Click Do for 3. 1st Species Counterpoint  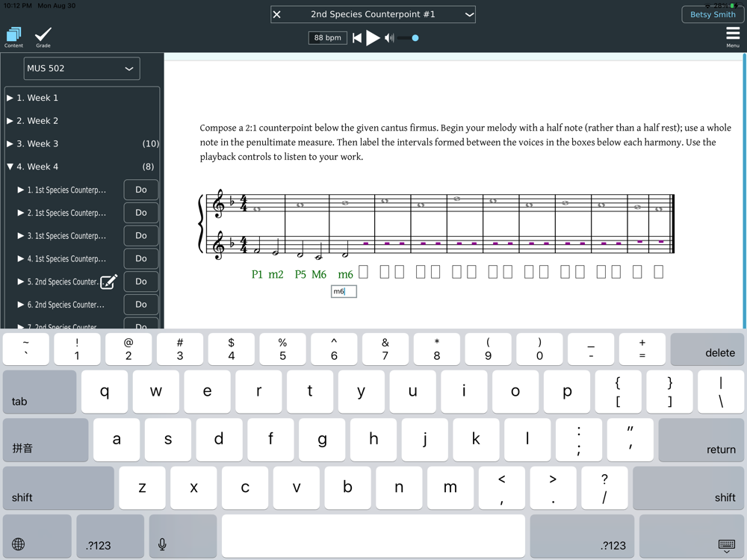[x=141, y=236]
